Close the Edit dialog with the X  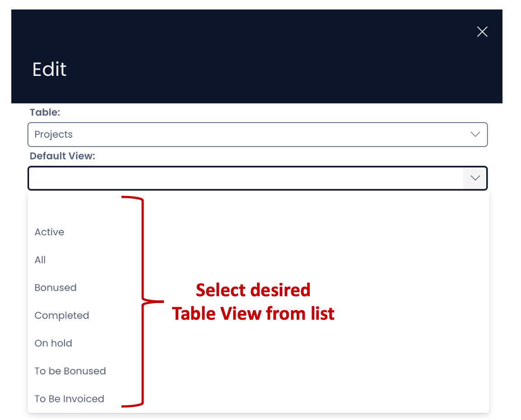(x=482, y=32)
